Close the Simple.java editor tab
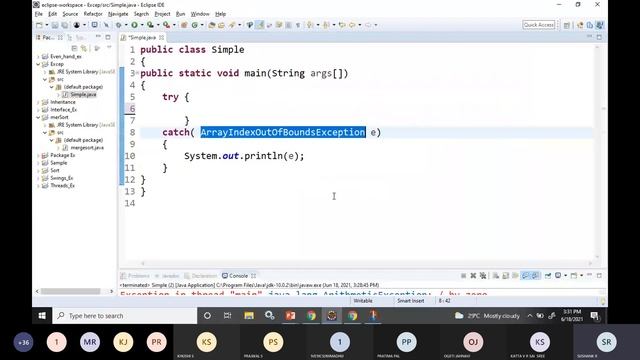640x360 pixels. 162,38
